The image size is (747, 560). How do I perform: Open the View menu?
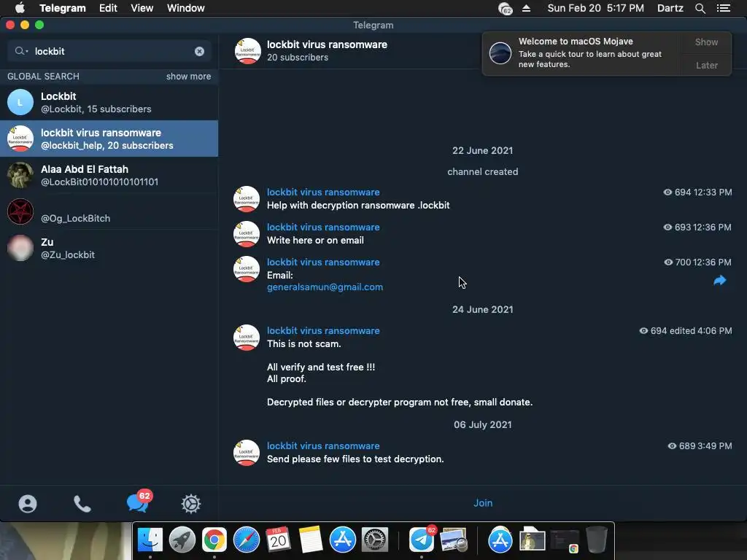(x=142, y=8)
